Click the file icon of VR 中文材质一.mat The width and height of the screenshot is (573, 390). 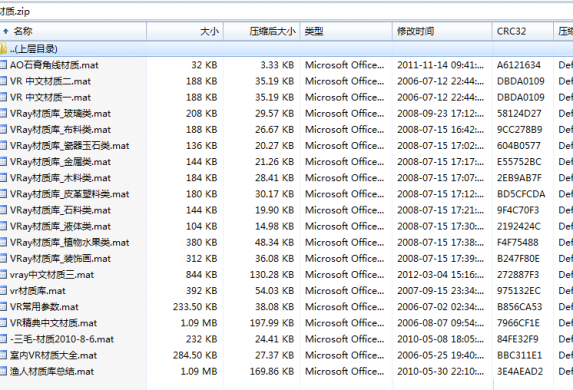3,97
